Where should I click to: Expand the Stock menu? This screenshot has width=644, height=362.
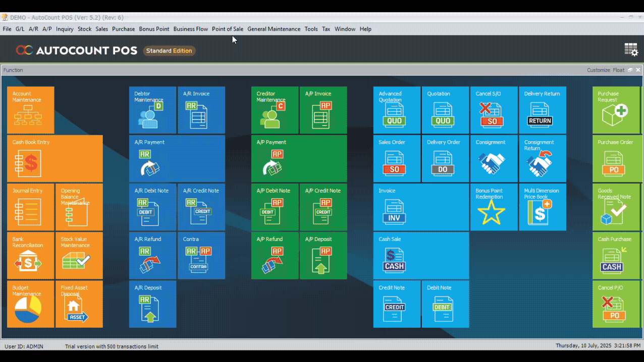pyautogui.click(x=84, y=29)
